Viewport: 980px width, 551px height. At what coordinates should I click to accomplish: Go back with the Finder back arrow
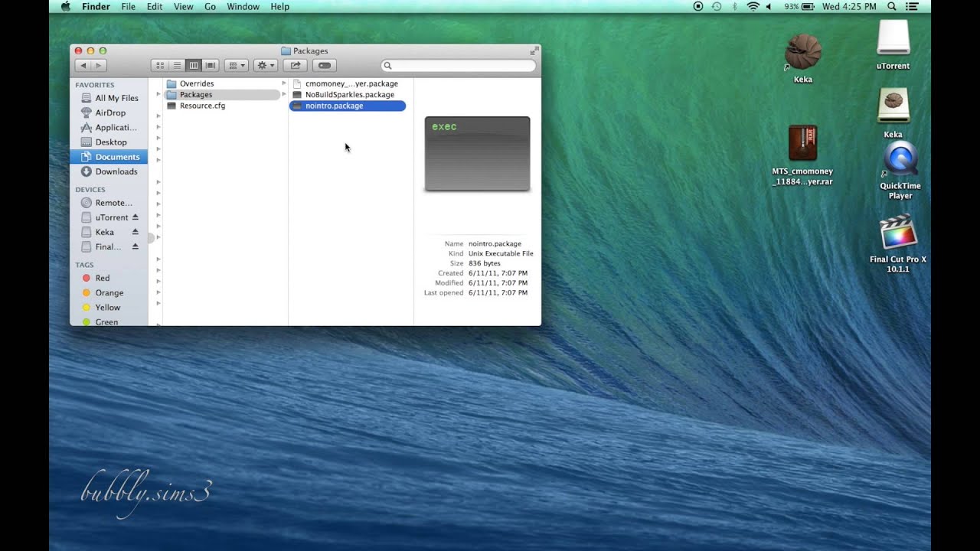pyautogui.click(x=83, y=66)
